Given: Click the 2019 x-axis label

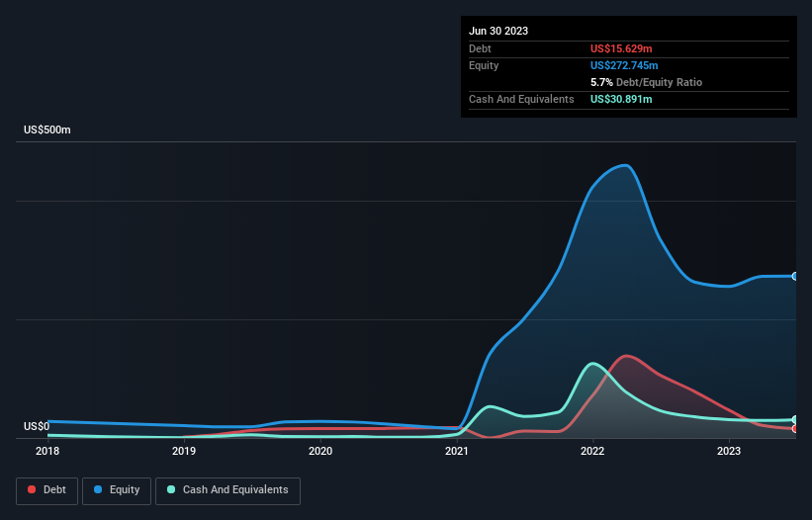Looking at the screenshot, I should tap(184, 451).
